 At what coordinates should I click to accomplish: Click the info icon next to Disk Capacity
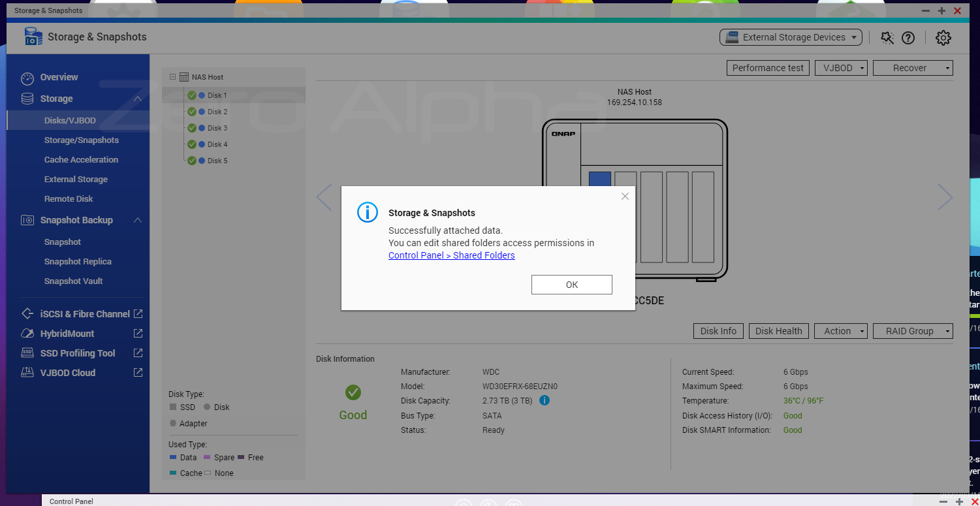click(545, 400)
